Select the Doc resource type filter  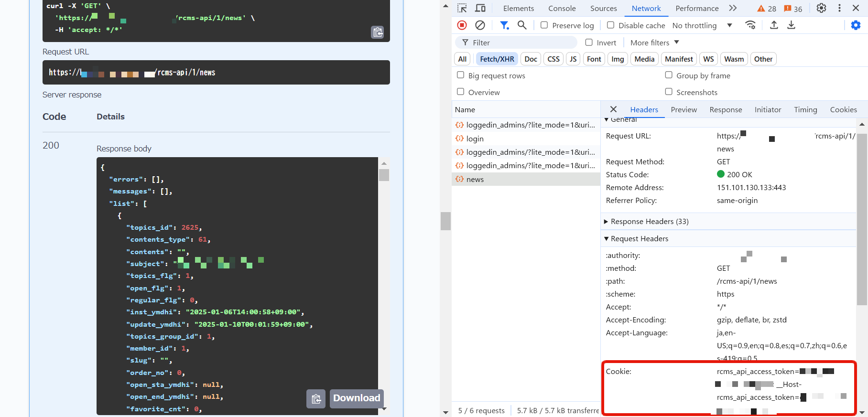tap(531, 59)
